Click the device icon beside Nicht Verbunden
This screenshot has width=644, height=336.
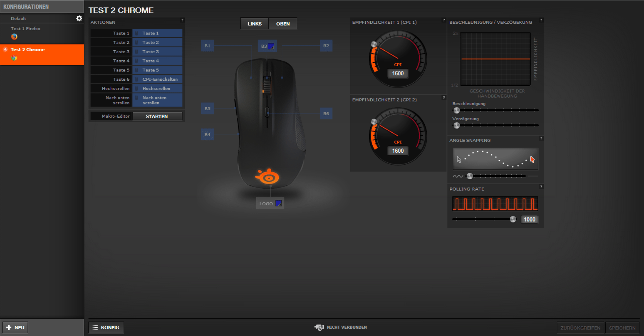click(x=319, y=327)
